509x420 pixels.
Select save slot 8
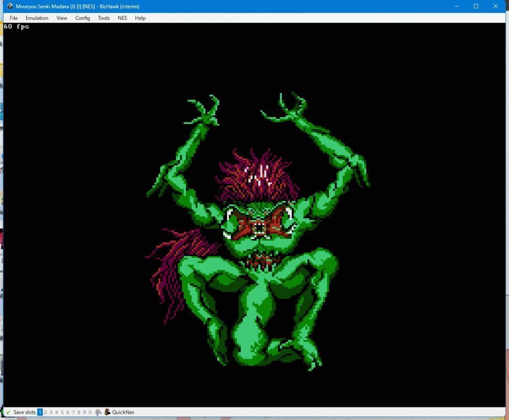tap(79, 412)
